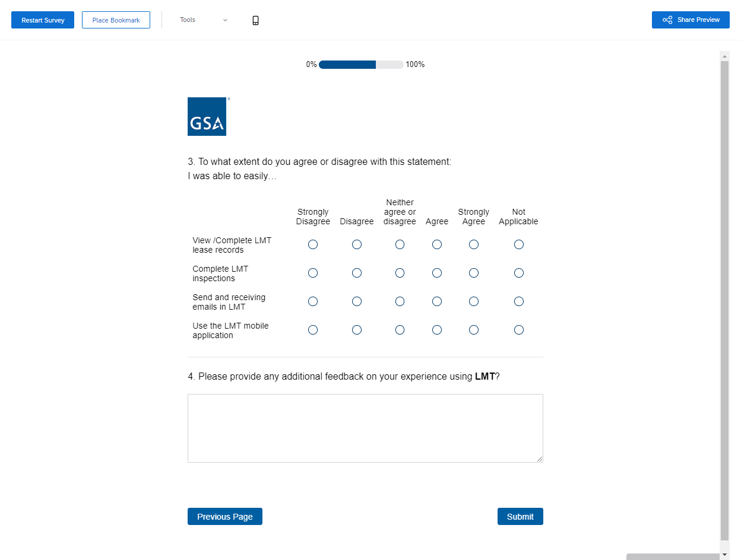Select Strongly Disagree for View/Complete LMT lease records
Image resolution: width=741 pixels, height=560 pixels.
click(313, 244)
